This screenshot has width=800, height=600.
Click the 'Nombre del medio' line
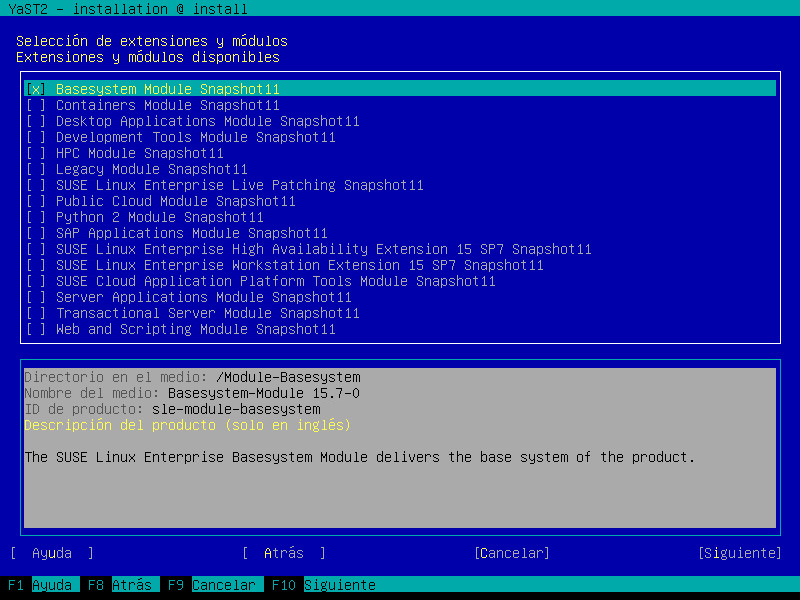click(192, 393)
